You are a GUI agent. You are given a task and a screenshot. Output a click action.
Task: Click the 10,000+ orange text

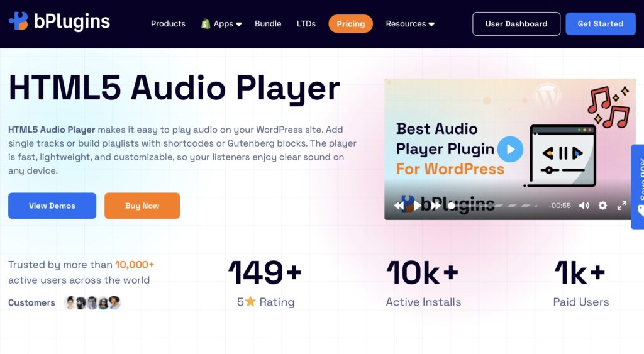point(135,265)
